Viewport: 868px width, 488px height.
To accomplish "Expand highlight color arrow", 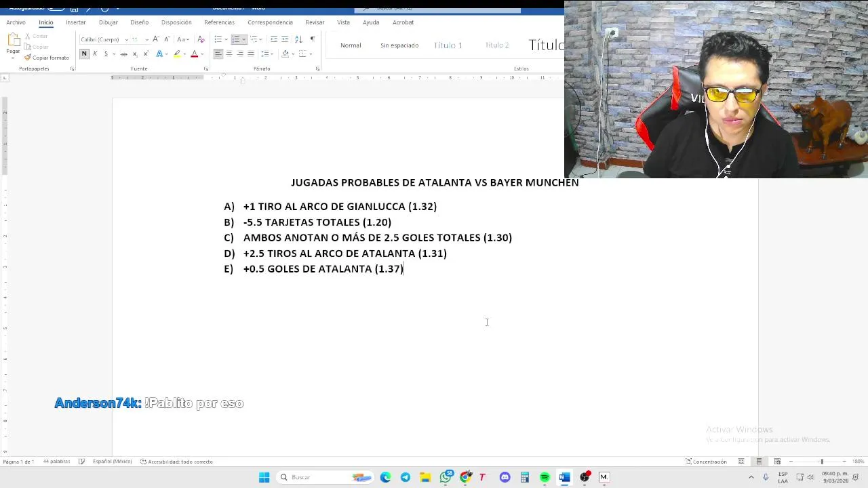I will pyautogui.click(x=184, y=54).
